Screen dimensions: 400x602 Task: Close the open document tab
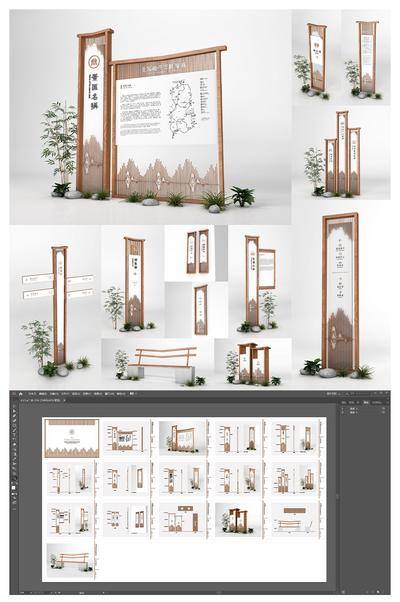[x=65, y=400]
